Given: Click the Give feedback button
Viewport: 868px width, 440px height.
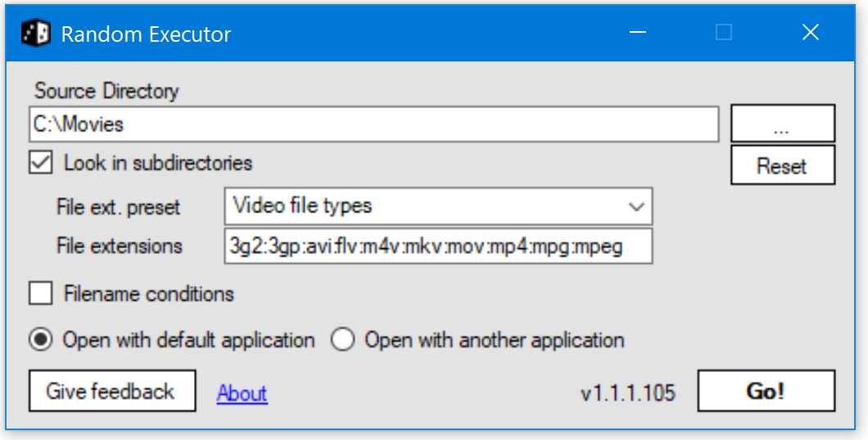Looking at the screenshot, I should point(112,391).
